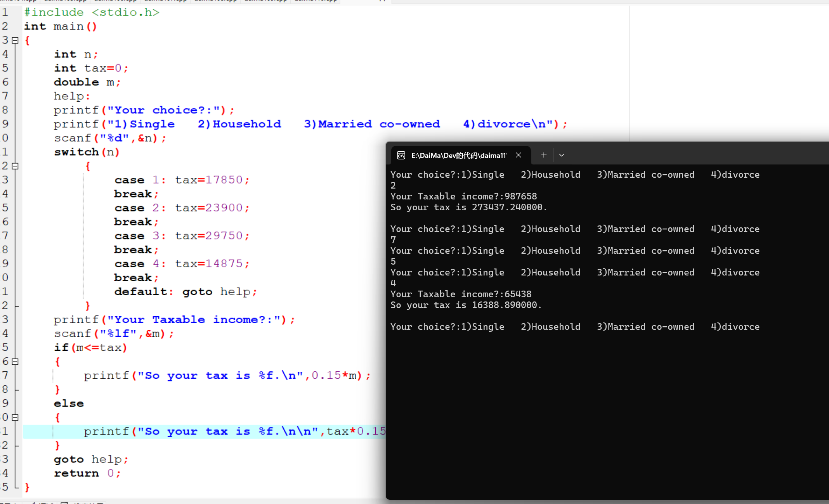Click line number 1 in gutter

point(5,12)
